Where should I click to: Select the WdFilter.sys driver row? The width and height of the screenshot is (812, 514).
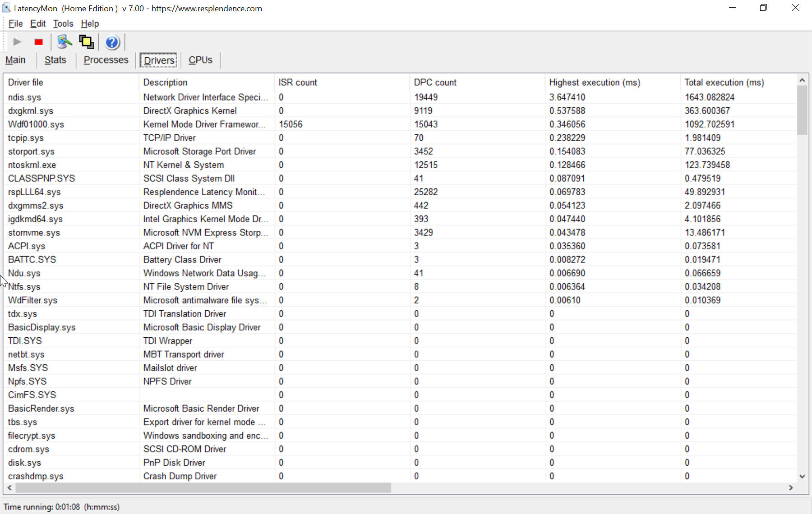[x=400, y=300]
